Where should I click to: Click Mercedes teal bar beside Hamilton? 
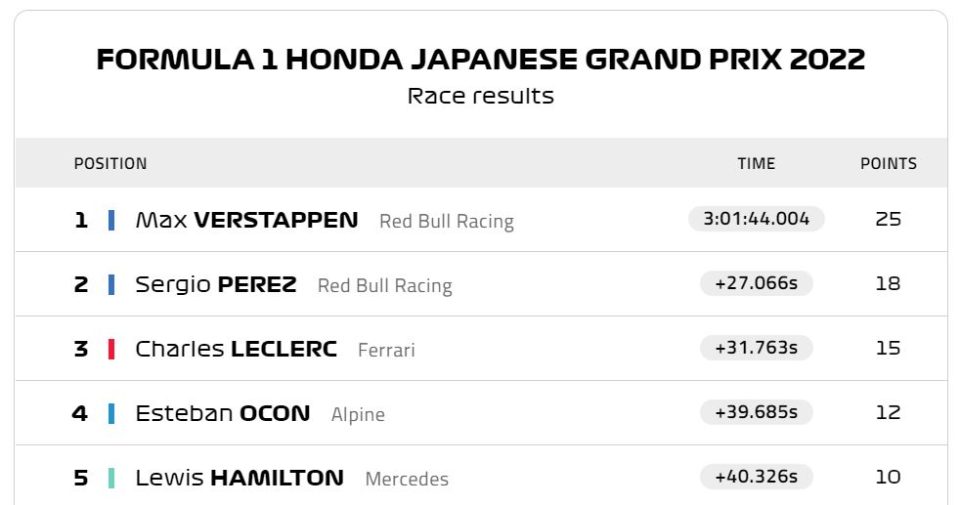tap(111, 478)
